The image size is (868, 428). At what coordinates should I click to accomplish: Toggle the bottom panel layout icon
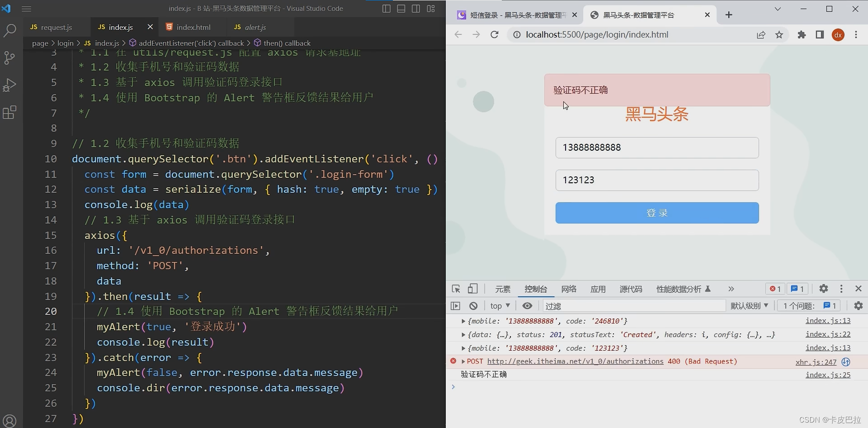401,9
